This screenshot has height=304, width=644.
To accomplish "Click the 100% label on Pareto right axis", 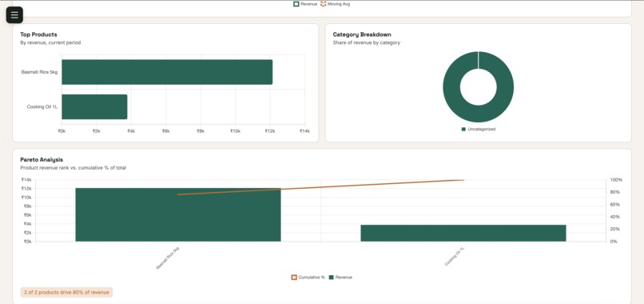I will [617, 180].
